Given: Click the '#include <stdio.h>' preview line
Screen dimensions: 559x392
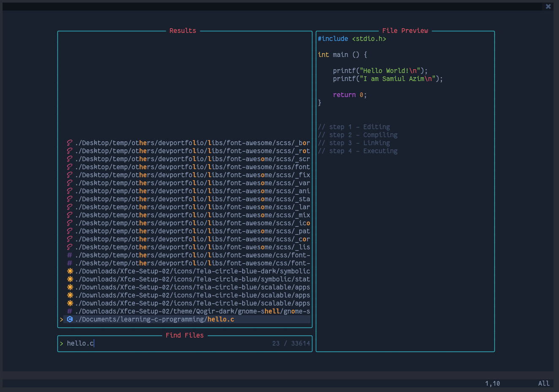Looking at the screenshot, I should pyautogui.click(x=352, y=39).
